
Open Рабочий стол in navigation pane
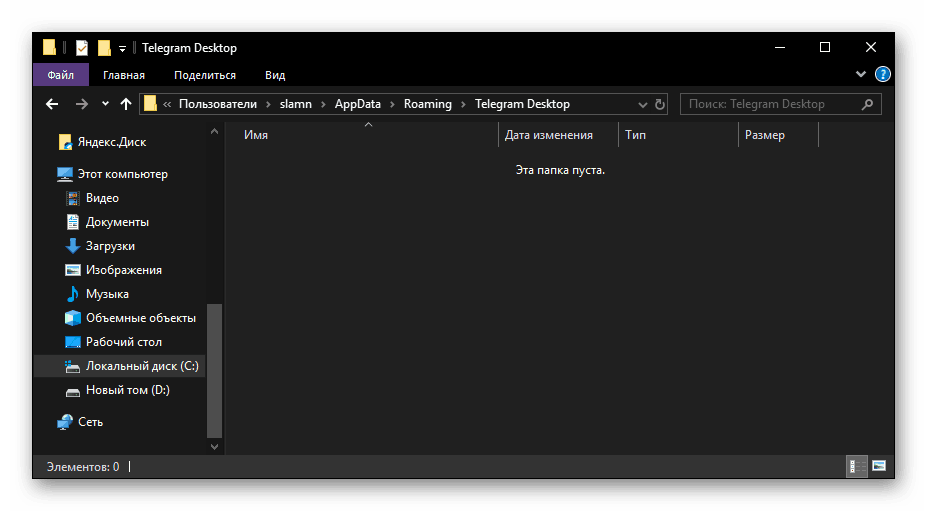[114, 342]
